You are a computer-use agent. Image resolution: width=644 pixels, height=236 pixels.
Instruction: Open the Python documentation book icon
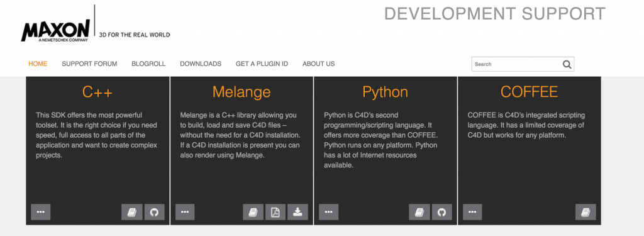pyautogui.click(x=419, y=212)
